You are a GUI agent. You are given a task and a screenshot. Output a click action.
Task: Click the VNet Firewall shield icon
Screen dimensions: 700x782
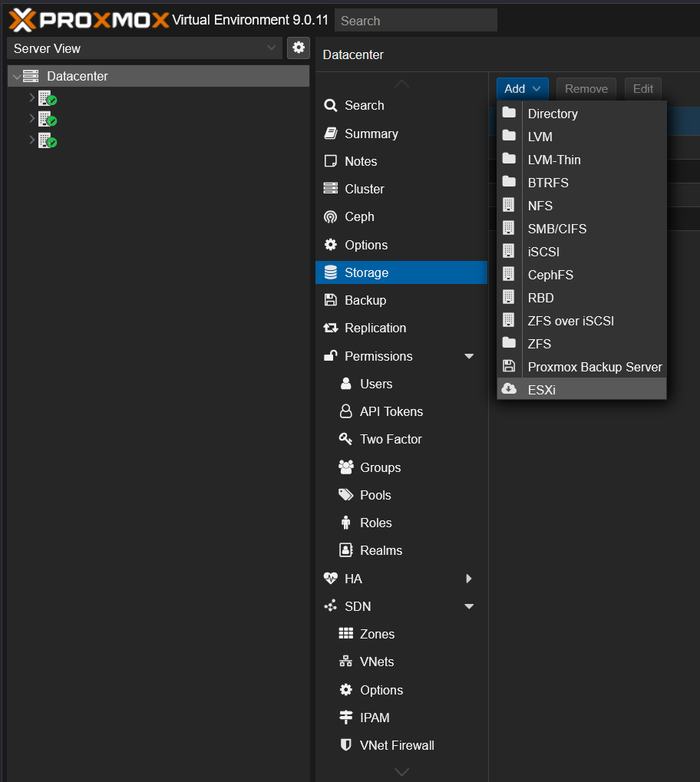pos(346,745)
